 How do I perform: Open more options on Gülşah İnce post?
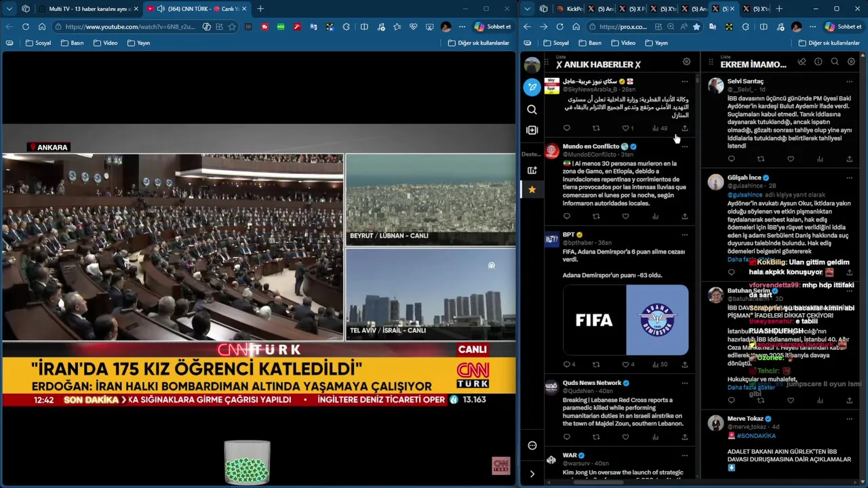[x=849, y=178]
